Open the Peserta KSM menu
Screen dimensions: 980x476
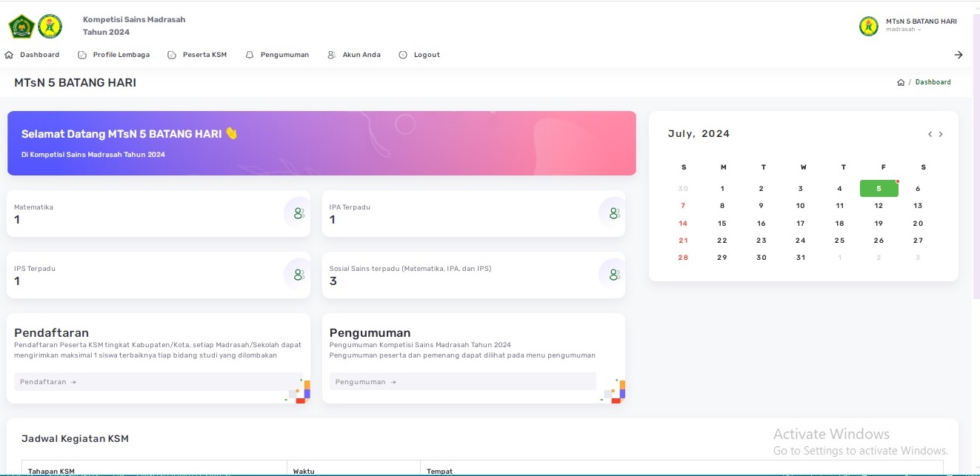[x=198, y=55]
